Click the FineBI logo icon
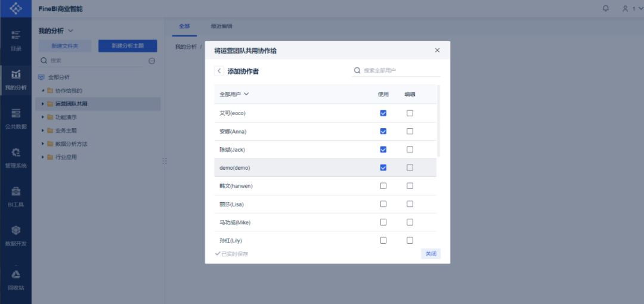644x304 pixels. [x=16, y=8]
